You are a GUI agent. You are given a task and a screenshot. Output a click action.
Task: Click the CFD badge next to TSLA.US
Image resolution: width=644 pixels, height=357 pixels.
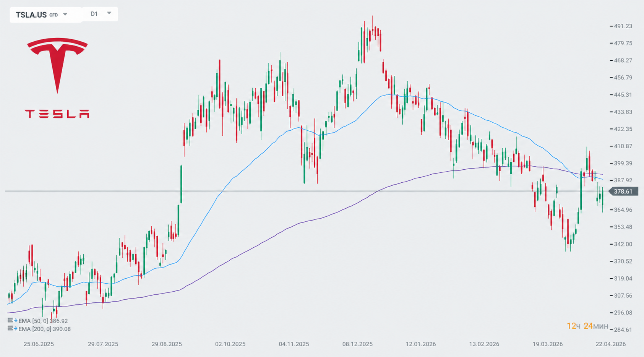[x=54, y=15]
